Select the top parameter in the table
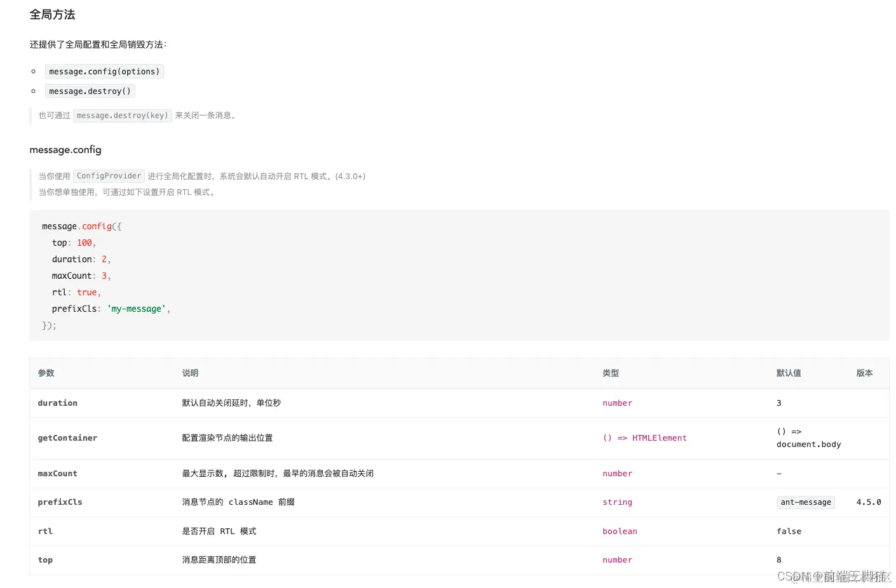The width and height of the screenshot is (896, 588). (44, 559)
